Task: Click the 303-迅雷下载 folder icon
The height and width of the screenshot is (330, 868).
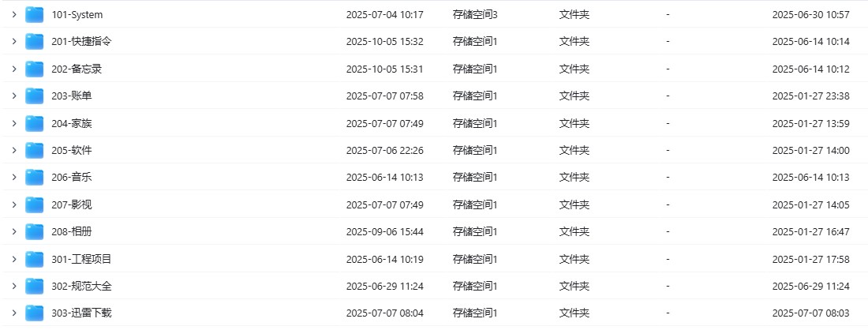Action: coord(34,313)
